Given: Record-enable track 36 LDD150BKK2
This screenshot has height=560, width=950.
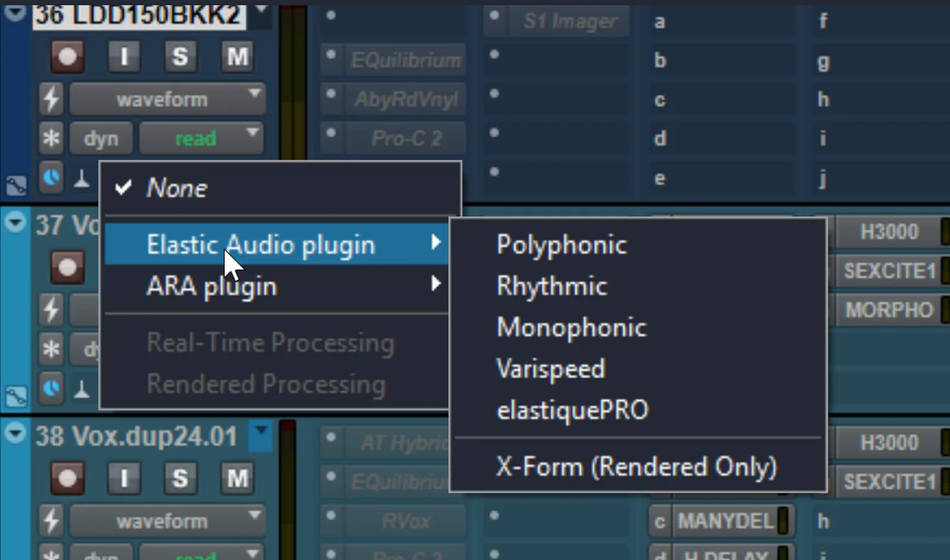Looking at the screenshot, I should coord(67,57).
